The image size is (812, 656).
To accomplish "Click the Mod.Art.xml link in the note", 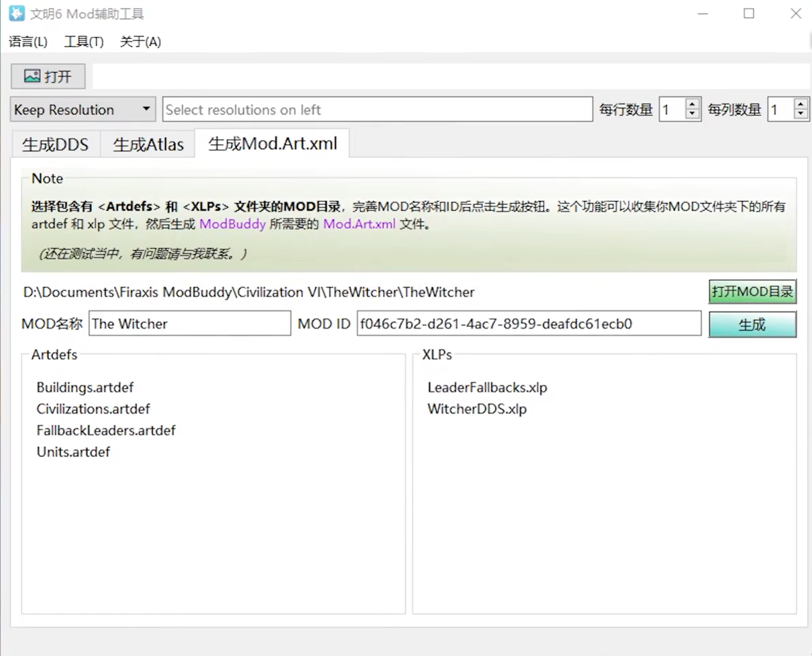I will (x=359, y=224).
